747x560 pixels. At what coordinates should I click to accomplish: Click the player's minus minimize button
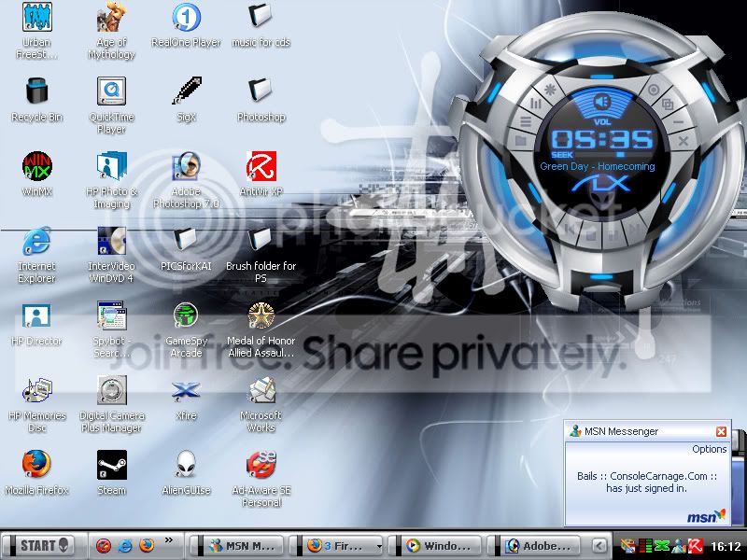[x=679, y=122]
